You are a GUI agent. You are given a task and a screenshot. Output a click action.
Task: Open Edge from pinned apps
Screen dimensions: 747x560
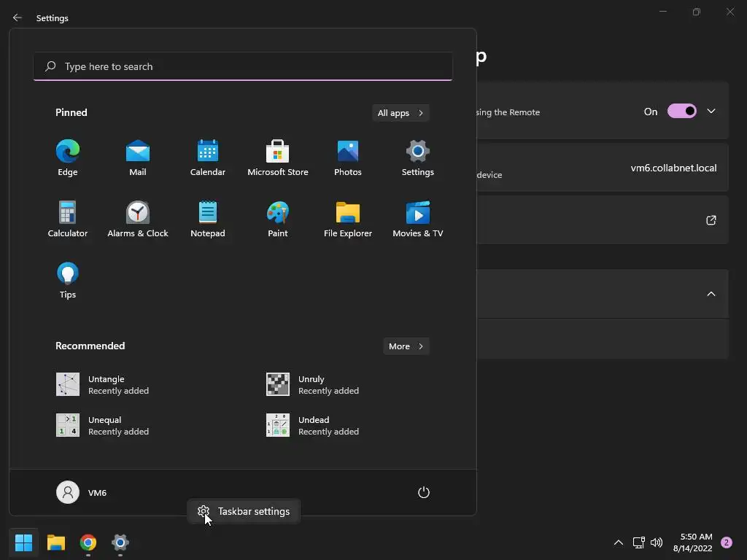[68, 158]
